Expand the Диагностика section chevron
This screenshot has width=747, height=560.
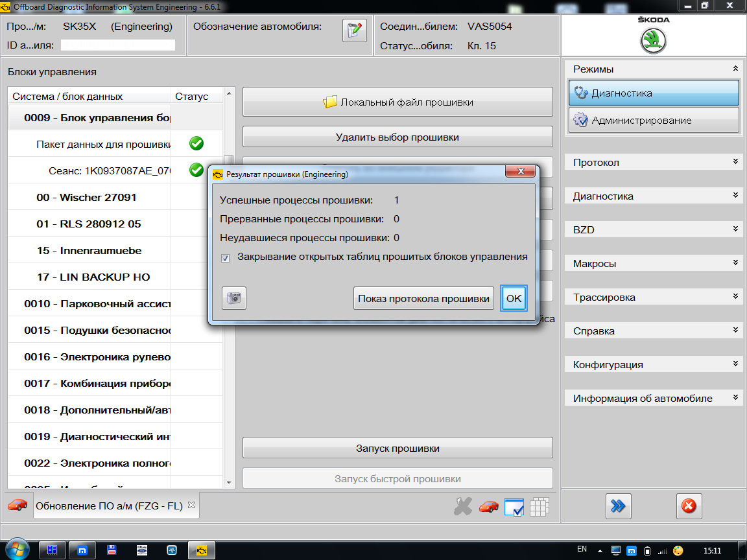point(735,194)
